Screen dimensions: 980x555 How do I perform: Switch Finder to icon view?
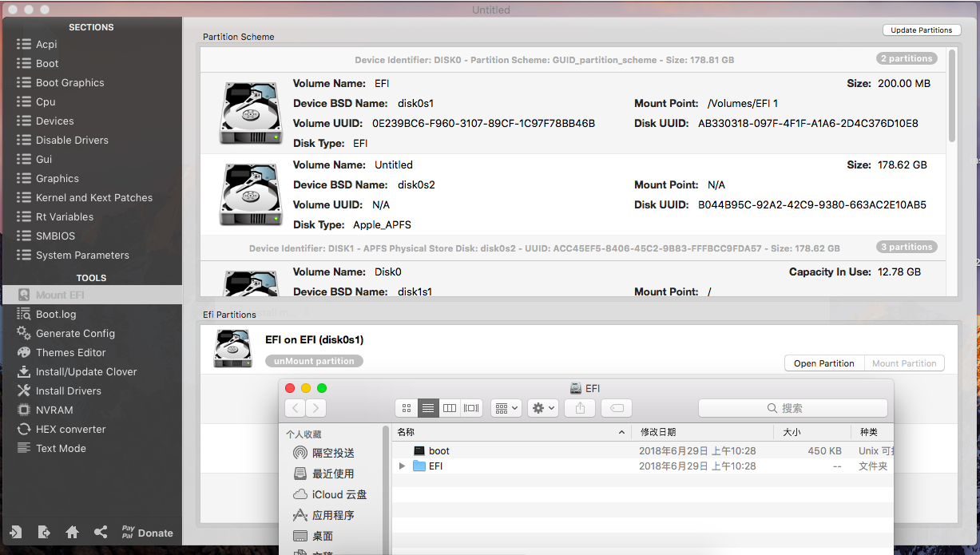(407, 408)
